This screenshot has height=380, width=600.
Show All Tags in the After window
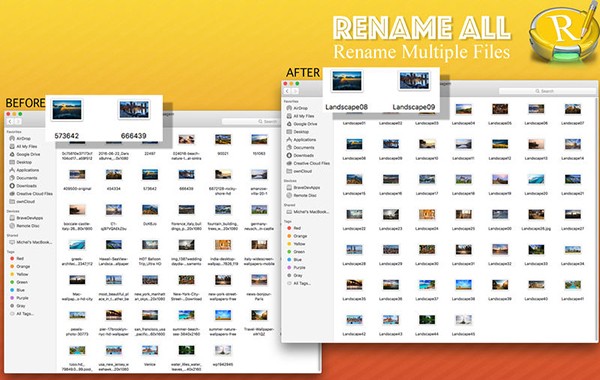click(x=298, y=284)
